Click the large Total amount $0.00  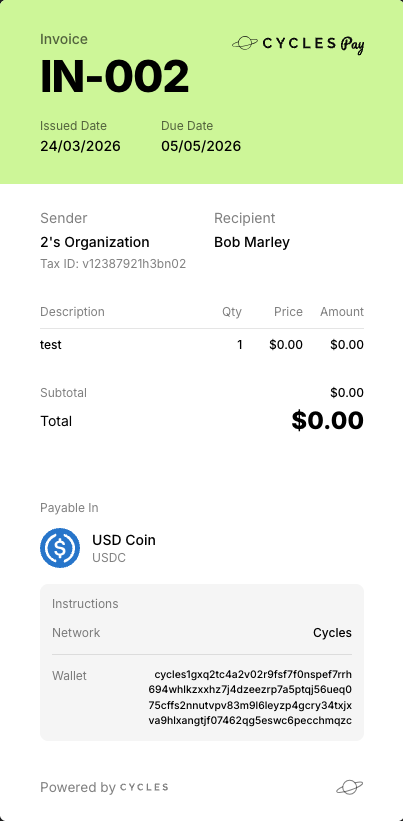click(328, 420)
